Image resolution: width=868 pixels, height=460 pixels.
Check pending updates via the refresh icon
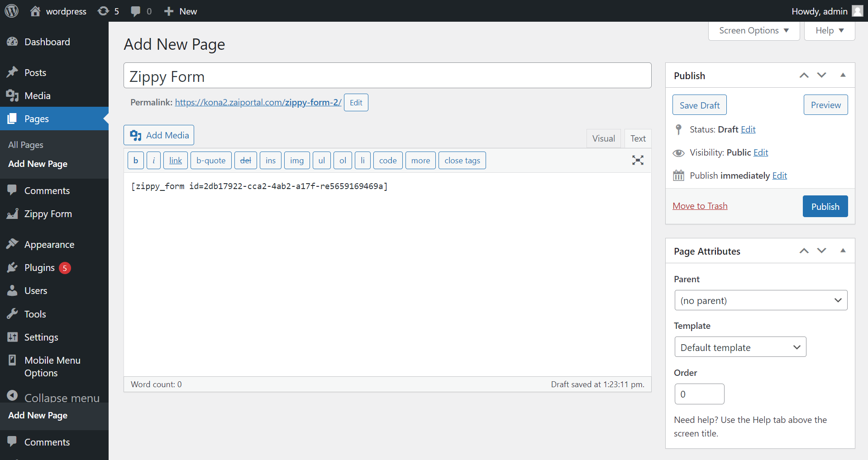click(x=104, y=11)
